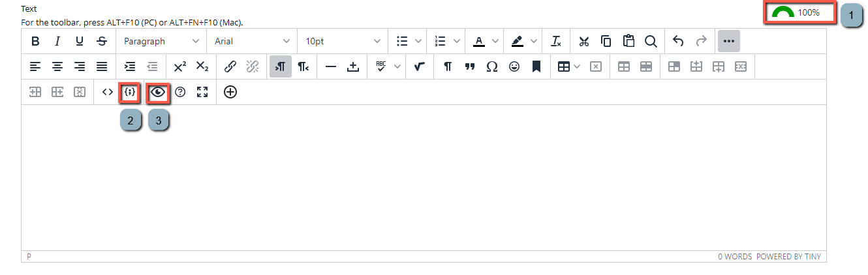Image resolution: width=868 pixels, height=275 pixels.
Task: Open the Add Content plus button
Action: (230, 92)
